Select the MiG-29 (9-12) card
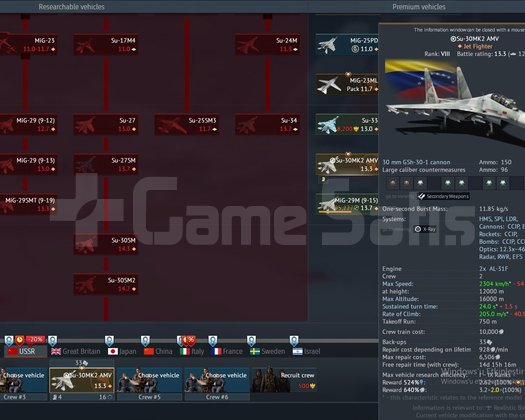This screenshot has width=525, height=420. tap(28, 124)
